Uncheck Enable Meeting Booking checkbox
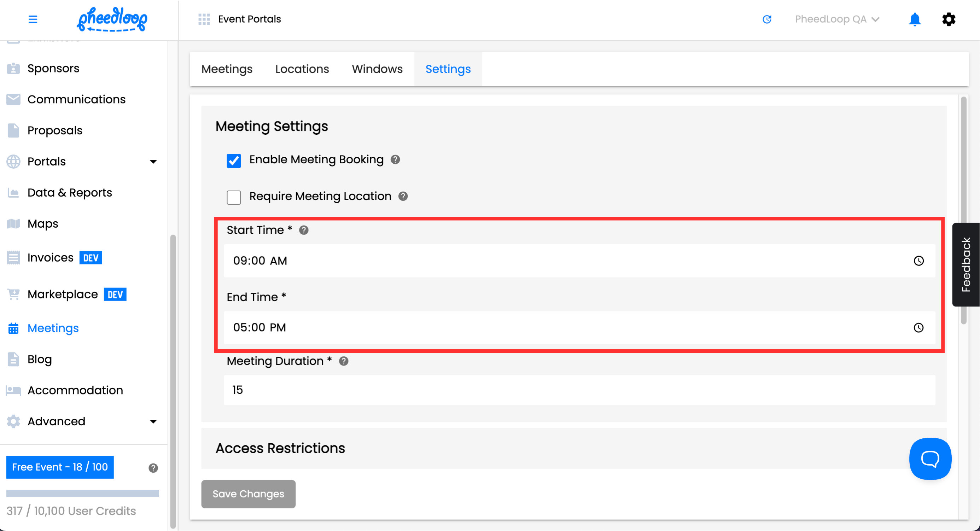This screenshot has height=531, width=980. point(234,161)
